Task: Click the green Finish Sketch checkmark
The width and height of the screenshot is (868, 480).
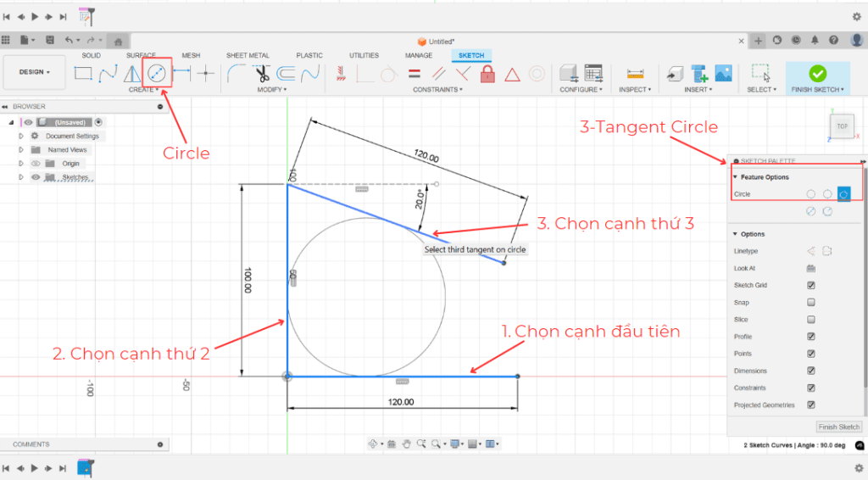Action: click(x=817, y=74)
